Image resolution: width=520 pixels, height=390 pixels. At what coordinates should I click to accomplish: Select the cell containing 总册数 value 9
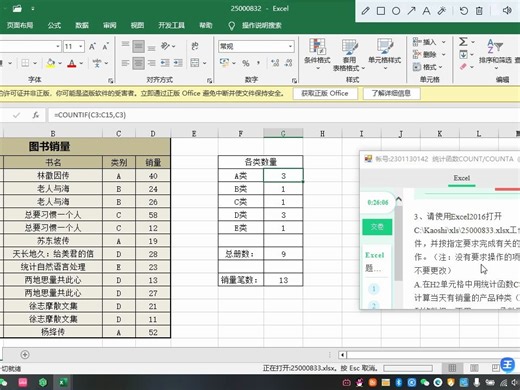tap(283, 254)
